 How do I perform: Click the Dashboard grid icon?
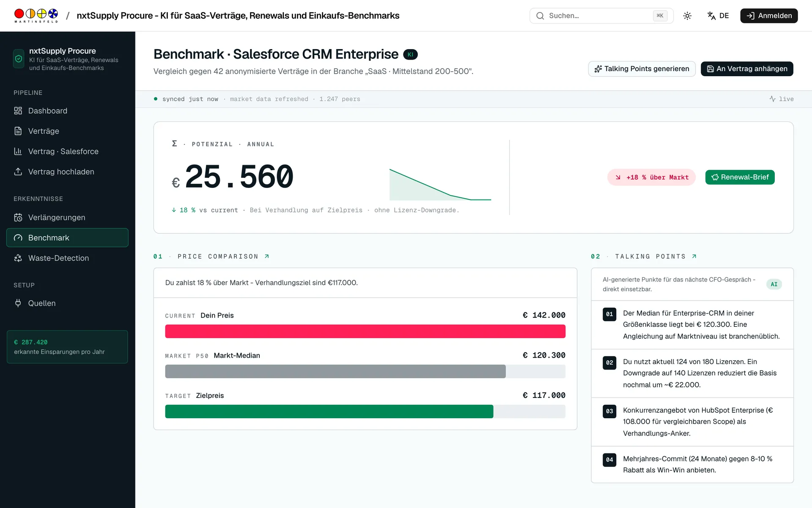point(18,110)
